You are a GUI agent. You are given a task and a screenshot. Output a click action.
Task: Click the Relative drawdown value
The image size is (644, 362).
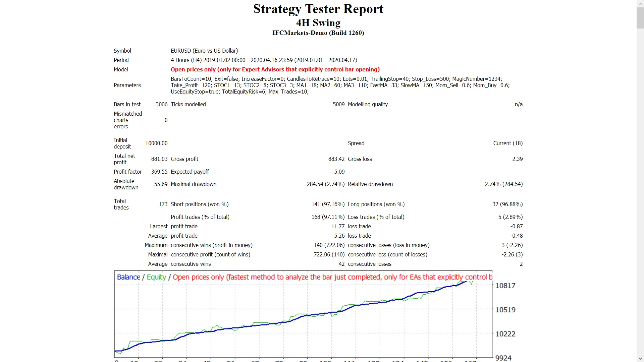503,184
